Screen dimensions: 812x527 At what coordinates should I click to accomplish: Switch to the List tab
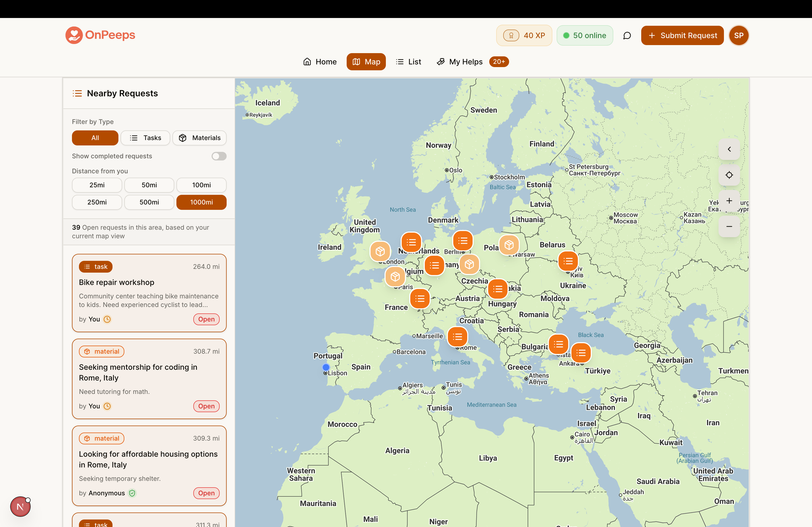(x=408, y=62)
